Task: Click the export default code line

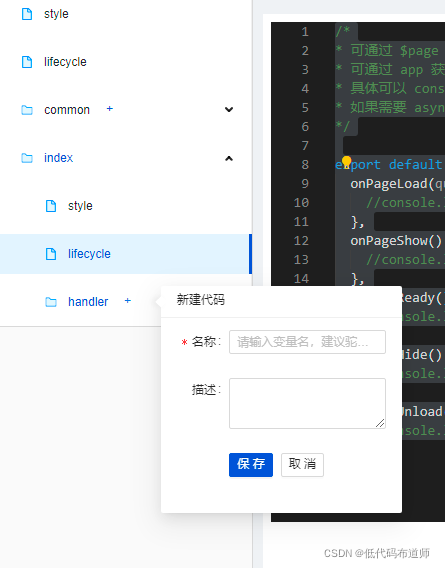Action: (x=390, y=165)
